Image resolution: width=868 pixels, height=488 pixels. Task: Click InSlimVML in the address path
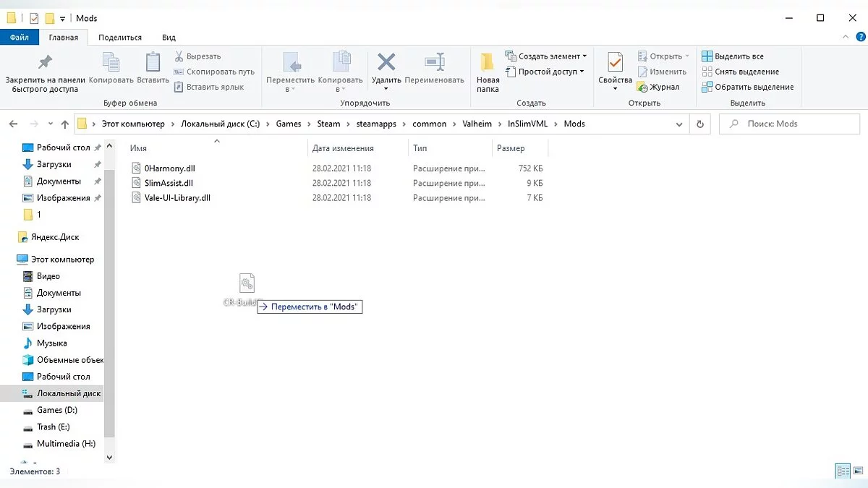click(x=527, y=124)
